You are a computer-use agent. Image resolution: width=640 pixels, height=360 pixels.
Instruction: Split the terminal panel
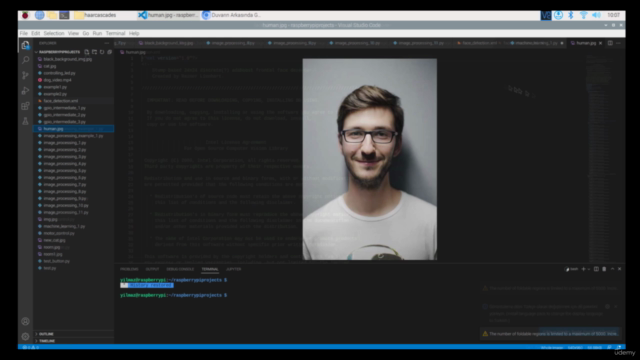(x=596, y=269)
